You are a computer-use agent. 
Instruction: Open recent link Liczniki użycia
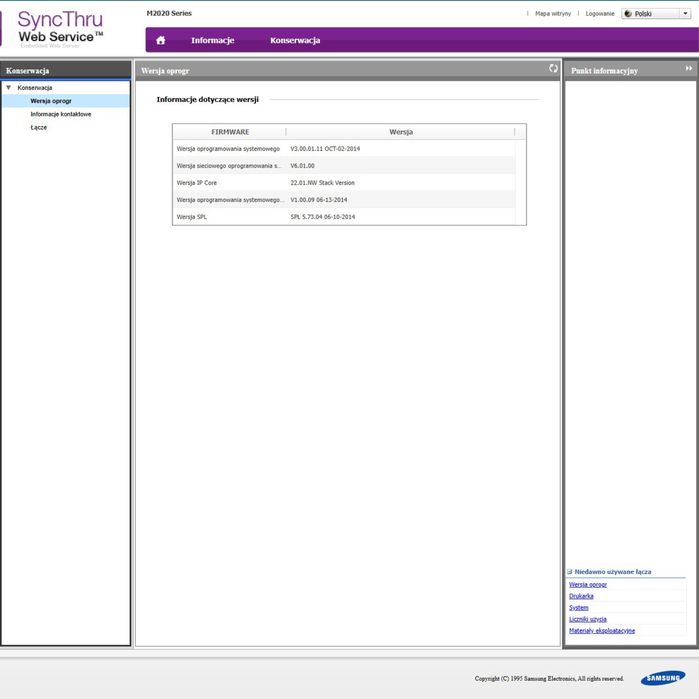coord(588,619)
